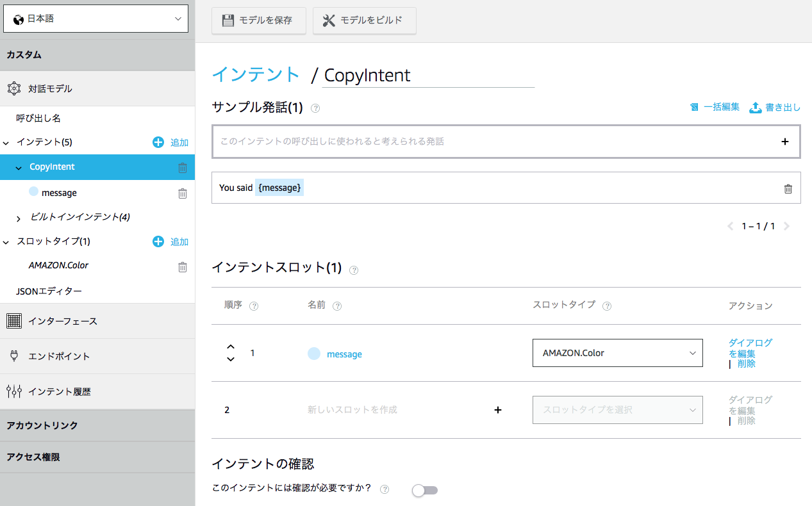This screenshot has width=812, height=506.
Task: Open message slot link in table
Action: tap(344, 354)
